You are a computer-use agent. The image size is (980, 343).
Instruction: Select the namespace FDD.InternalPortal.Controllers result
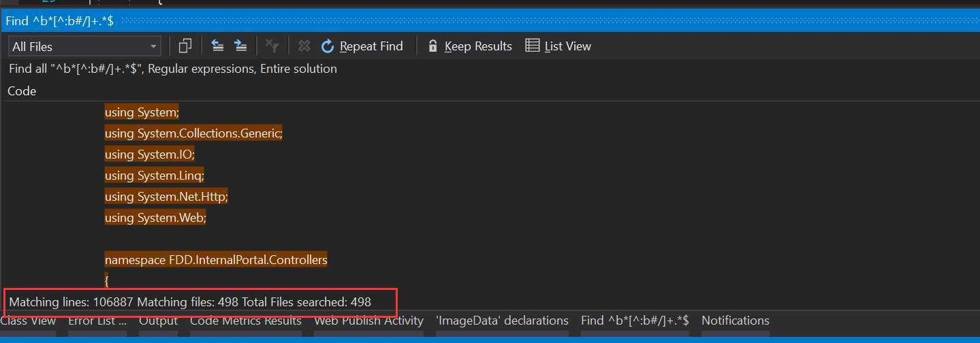pos(216,260)
